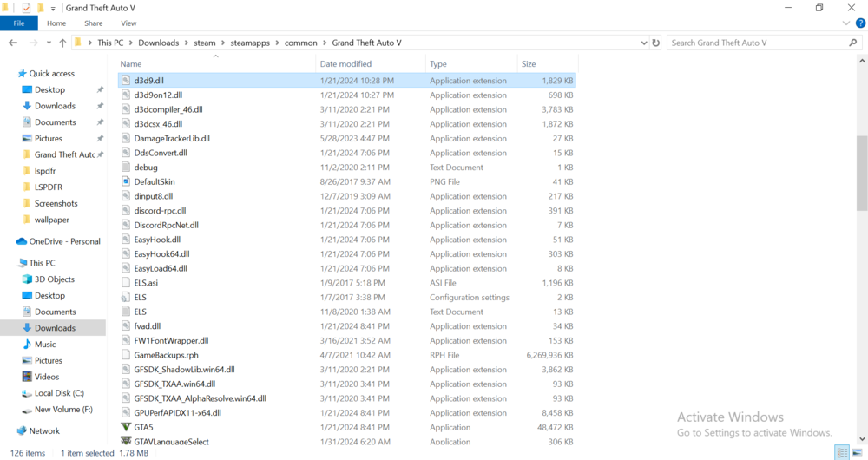Sort by the Type column header
The width and height of the screenshot is (868, 460).
[x=437, y=63]
